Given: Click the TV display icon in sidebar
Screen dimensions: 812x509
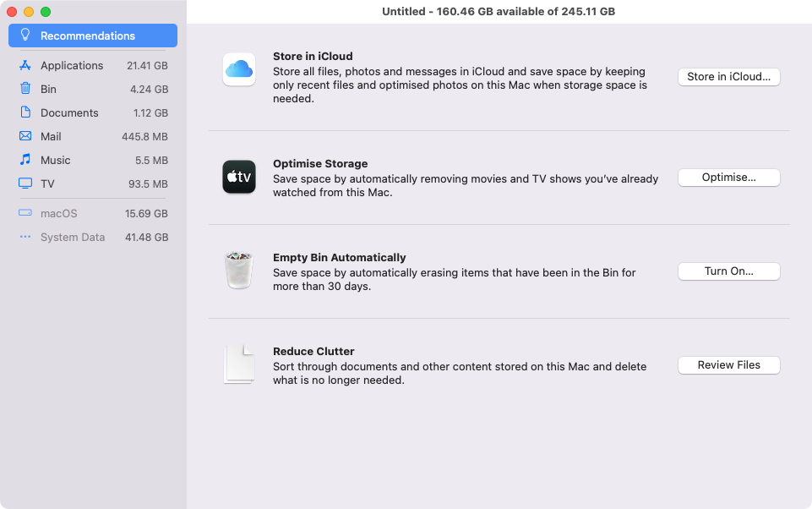Looking at the screenshot, I should (x=25, y=183).
